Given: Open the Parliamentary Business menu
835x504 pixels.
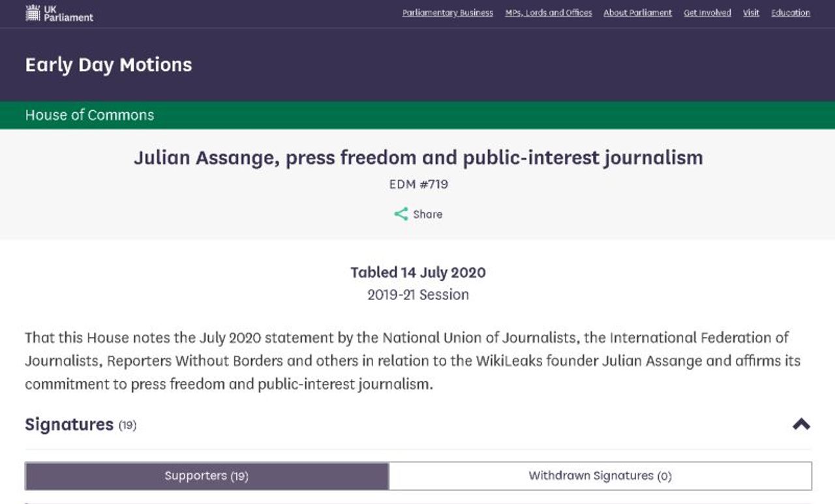Looking at the screenshot, I should coord(448,13).
